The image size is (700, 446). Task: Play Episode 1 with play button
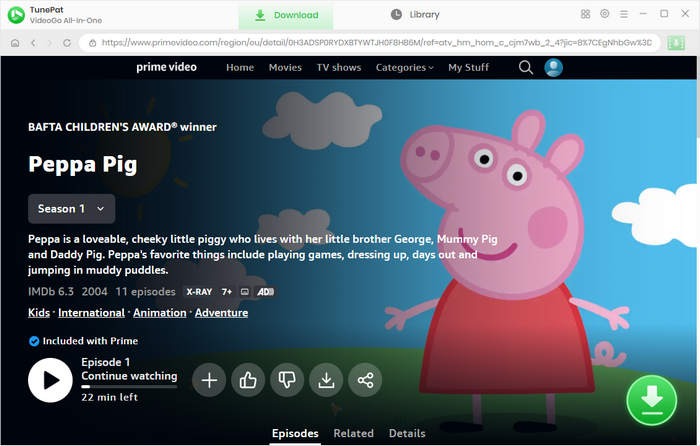[50, 380]
